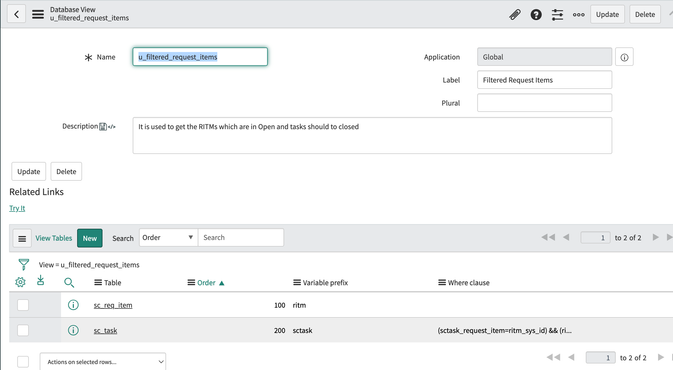
Task: Preview the sc_task record info icon
Action: [x=73, y=330]
